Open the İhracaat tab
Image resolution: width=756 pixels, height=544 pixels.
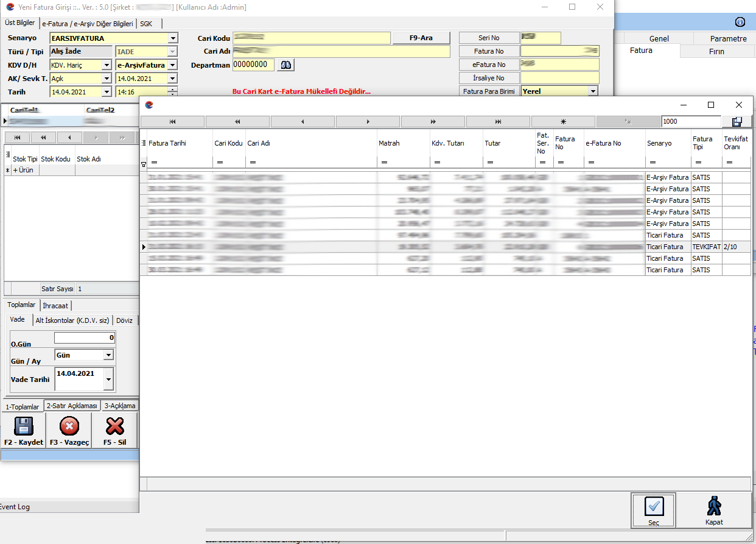(x=56, y=306)
